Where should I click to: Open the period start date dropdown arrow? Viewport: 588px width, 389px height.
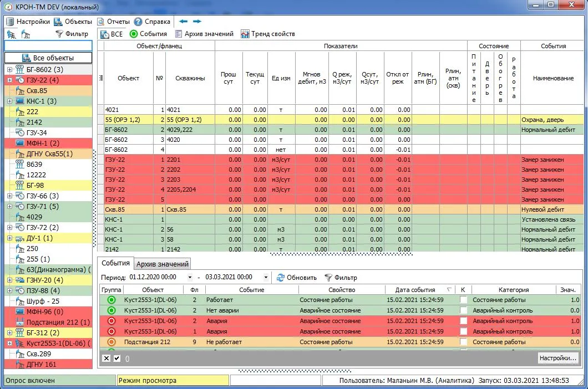pos(190,278)
